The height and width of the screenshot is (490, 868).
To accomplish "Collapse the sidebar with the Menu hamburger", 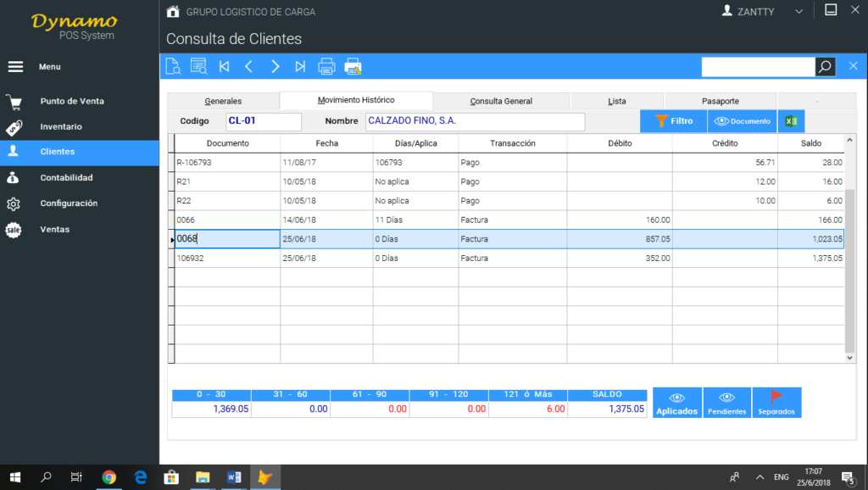I will (15, 67).
